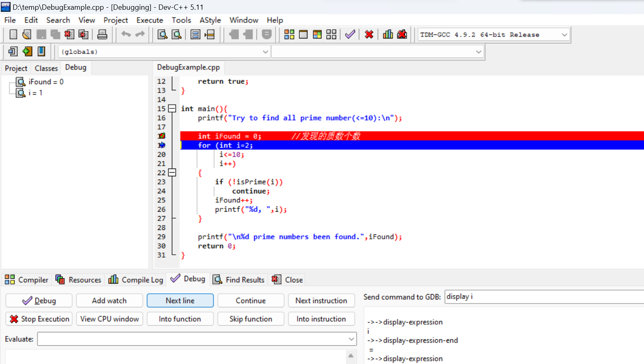Click the Run window toolbar icon
Screen dimensions: 644x364
[x=303, y=35]
